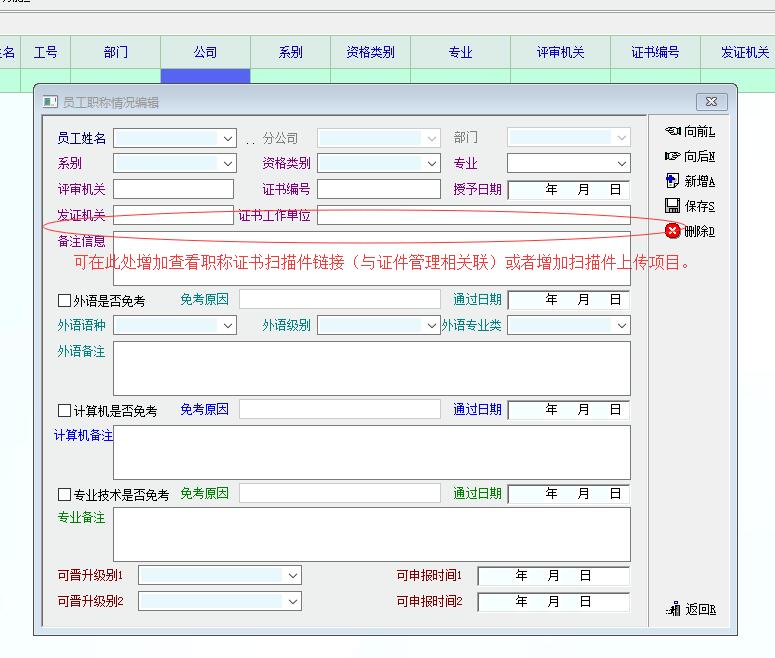Check the 专业技术是否免考 checkbox

65,494
